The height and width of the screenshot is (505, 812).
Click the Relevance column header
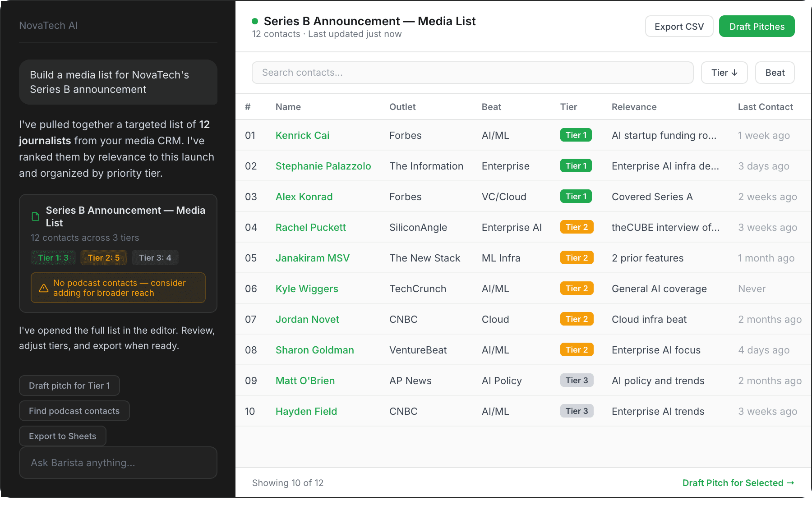(634, 107)
